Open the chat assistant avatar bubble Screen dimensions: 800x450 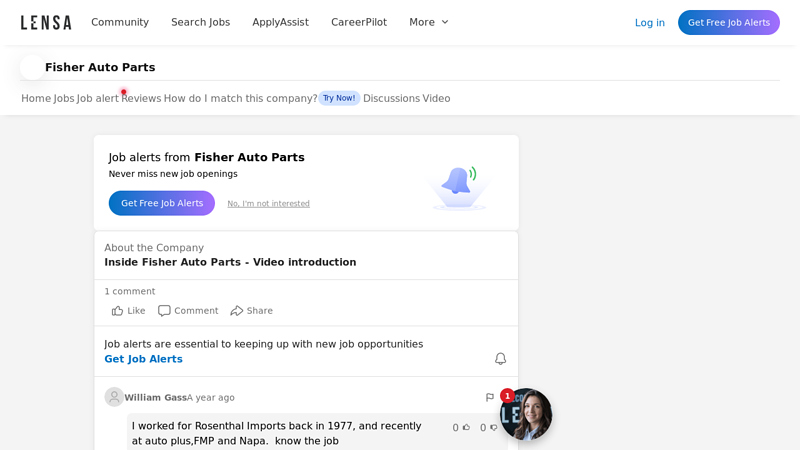[526, 414]
